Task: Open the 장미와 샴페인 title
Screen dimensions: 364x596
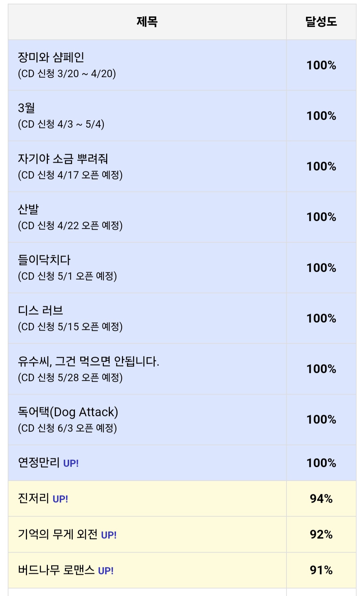Action: 51,58
